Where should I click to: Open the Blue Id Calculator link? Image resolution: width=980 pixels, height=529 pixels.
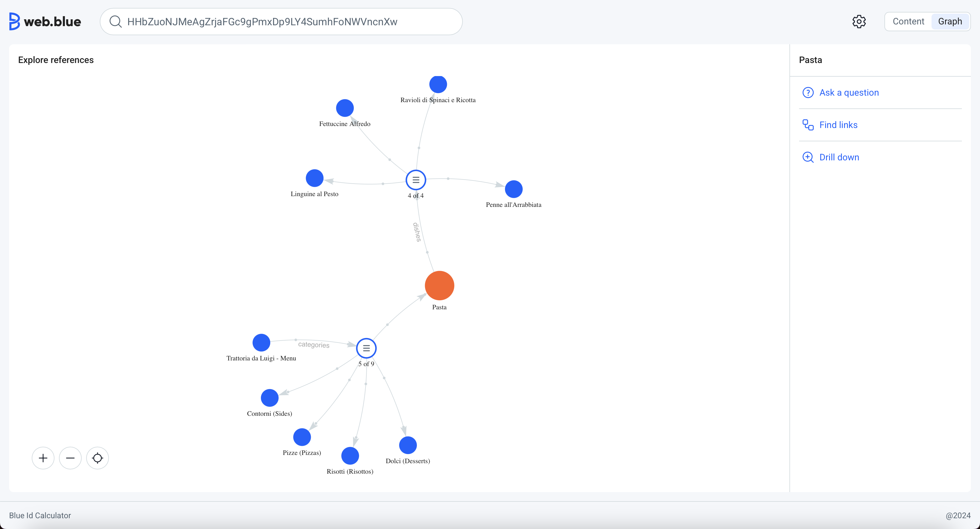(x=40, y=515)
